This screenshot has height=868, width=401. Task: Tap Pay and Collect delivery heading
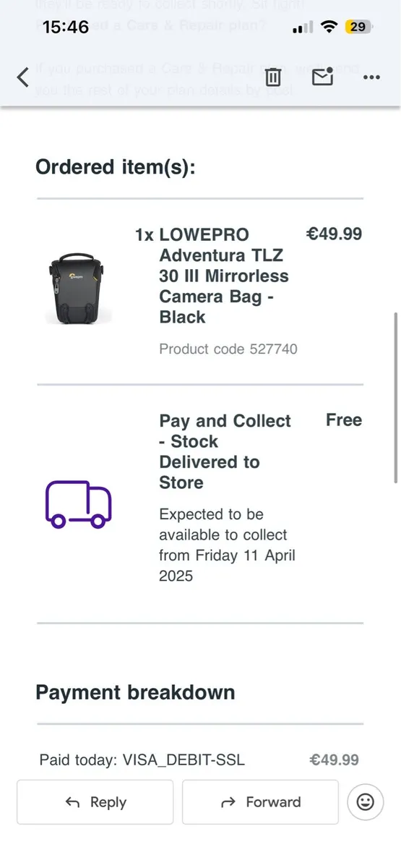coord(225,451)
